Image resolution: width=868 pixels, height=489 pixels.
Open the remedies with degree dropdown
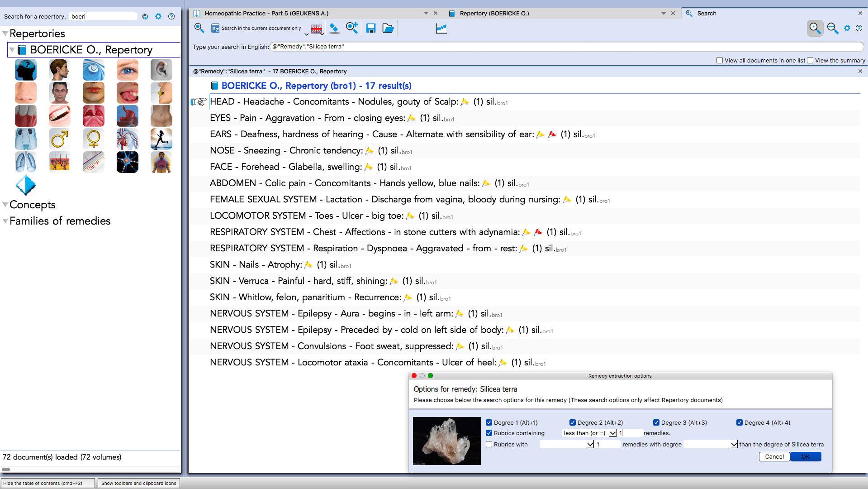(711, 444)
